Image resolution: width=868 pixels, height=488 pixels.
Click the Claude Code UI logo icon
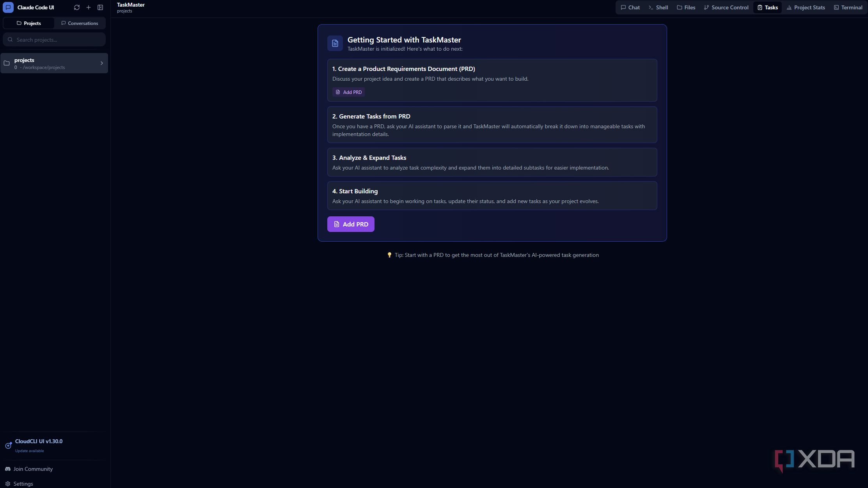[8, 7]
